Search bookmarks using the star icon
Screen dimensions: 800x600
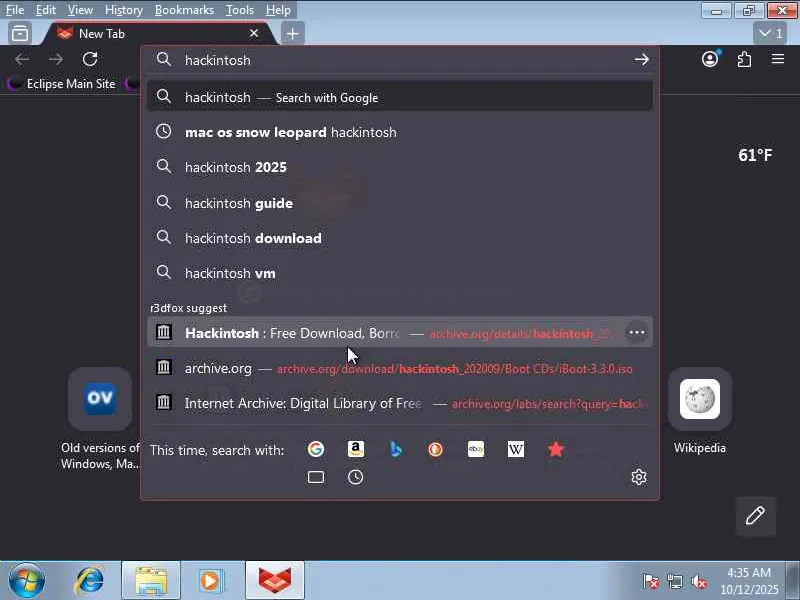tap(556, 449)
